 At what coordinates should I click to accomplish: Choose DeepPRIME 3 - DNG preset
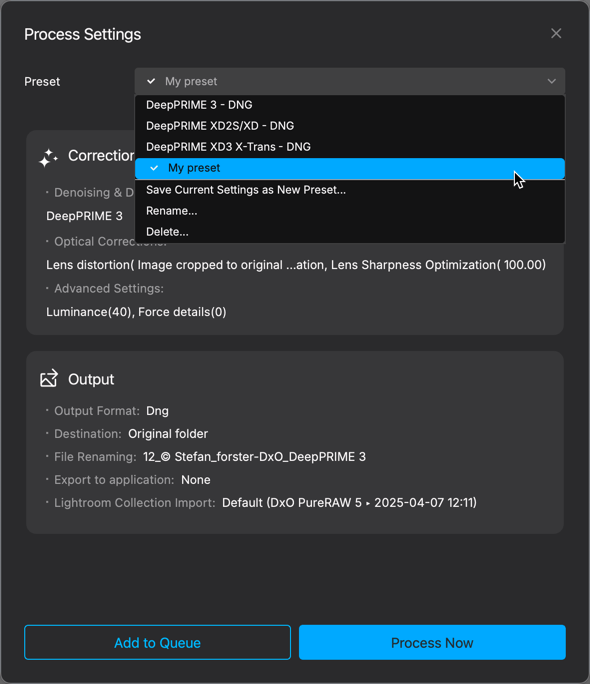coord(350,105)
